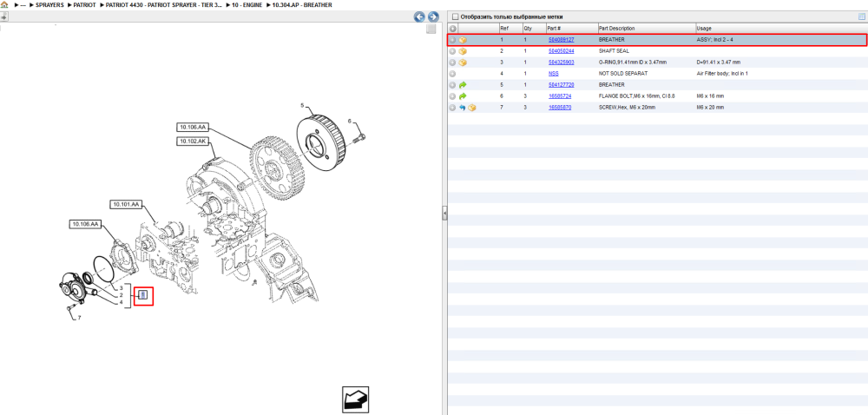Viewport: 868px width, 415px height.
Task: Toggle the selection circle on the 504127720 row
Action: 452,85
